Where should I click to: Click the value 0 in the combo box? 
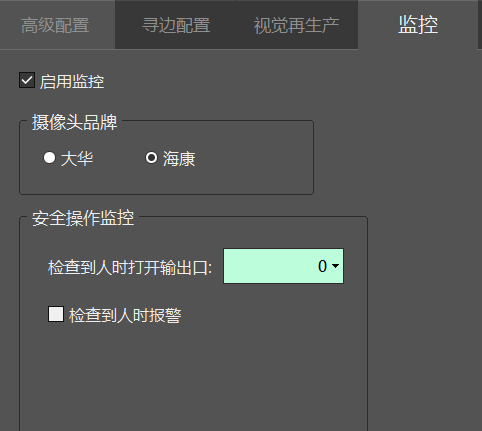(x=322, y=266)
